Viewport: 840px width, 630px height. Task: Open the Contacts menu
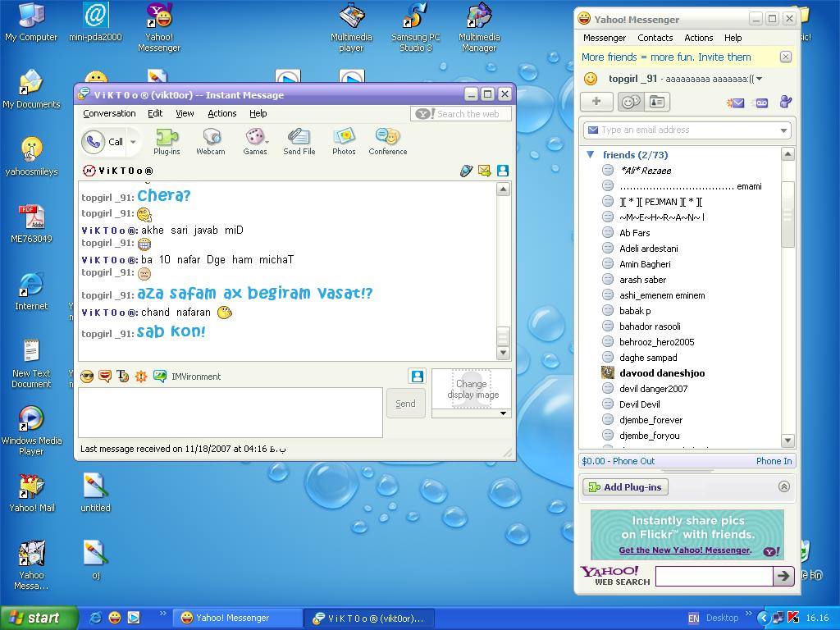(655, 38)
